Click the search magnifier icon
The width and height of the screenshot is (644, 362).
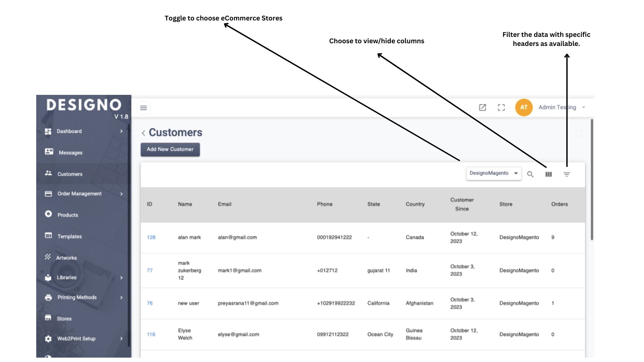click(x=530, y=174)
